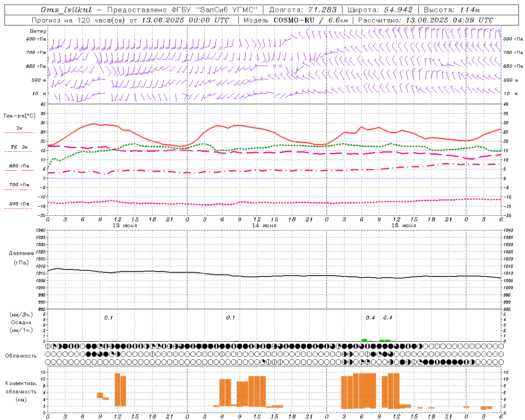This screenshot has height=420, width=525.
Task: Click the Давление panel title
Action: click(21, 253)
